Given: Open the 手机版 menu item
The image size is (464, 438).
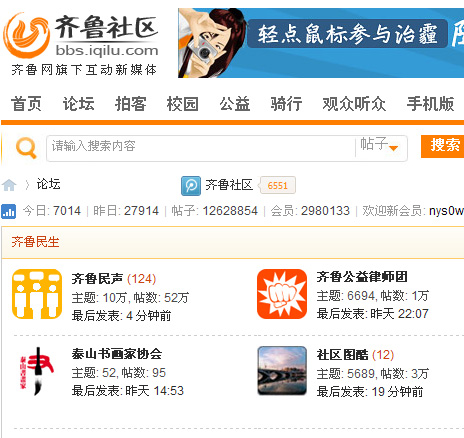Looking at the screenshot, I should tap(430, 104).
